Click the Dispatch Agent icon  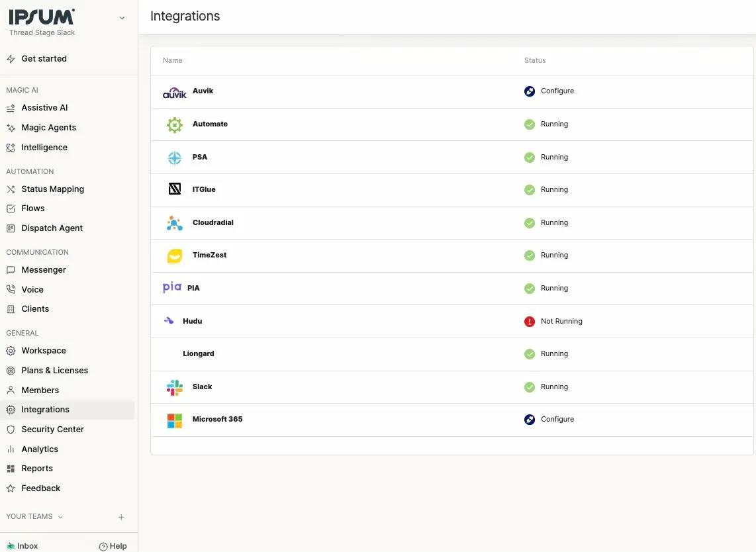[x=11, y=228]
